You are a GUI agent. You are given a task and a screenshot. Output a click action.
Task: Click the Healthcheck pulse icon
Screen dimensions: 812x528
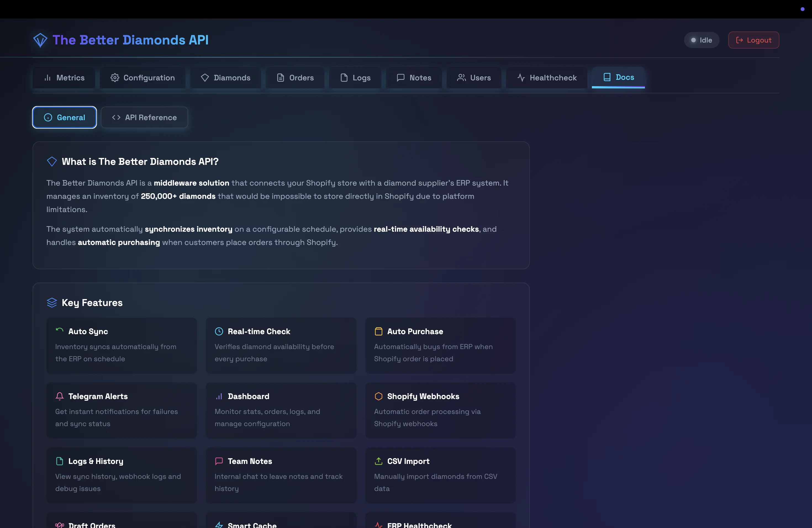click(x=521, y=78)
